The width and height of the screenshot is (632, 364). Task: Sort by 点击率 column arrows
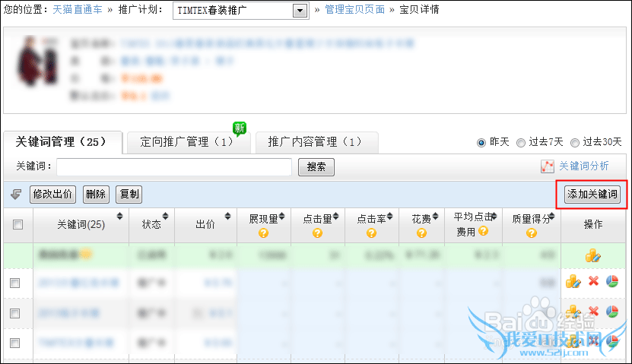[x=389, y=217]
